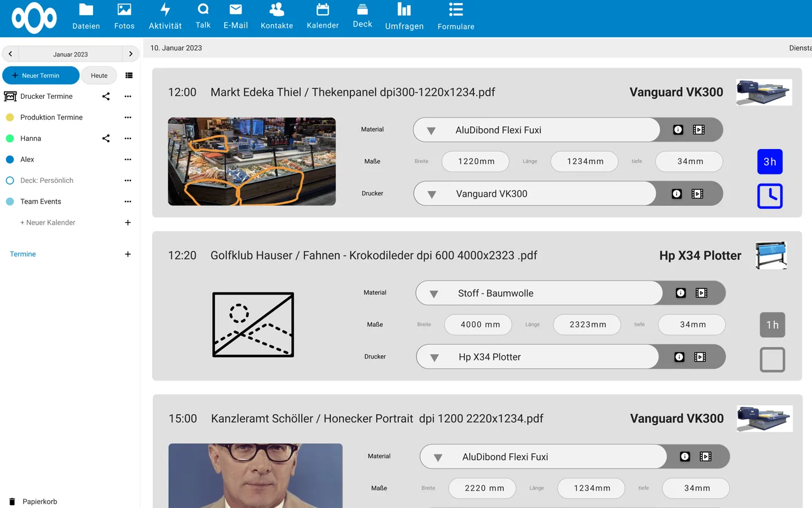The height and width of the screenshot is (508, 812).
Task: Jump to Heute
Action: (99, 76)
